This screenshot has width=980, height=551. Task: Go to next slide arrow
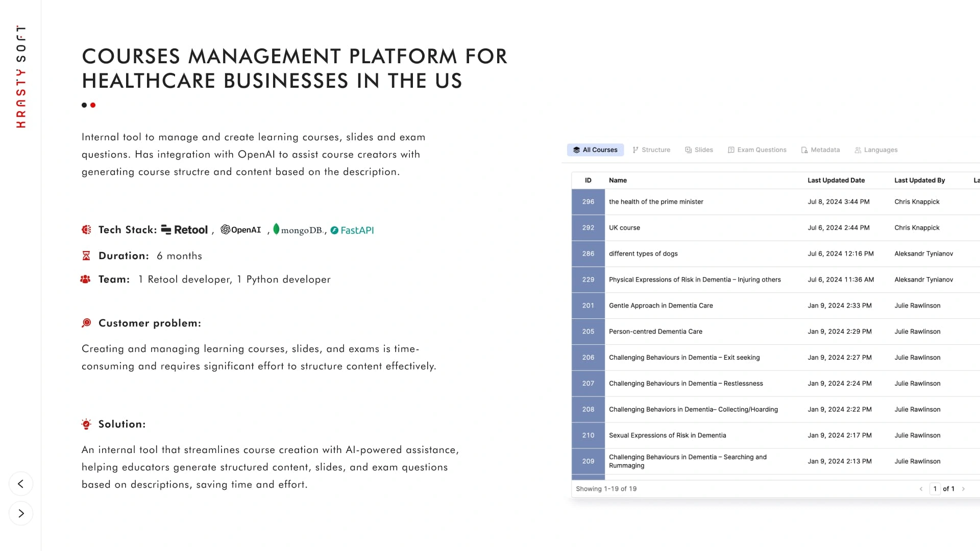tap(21, 513)
